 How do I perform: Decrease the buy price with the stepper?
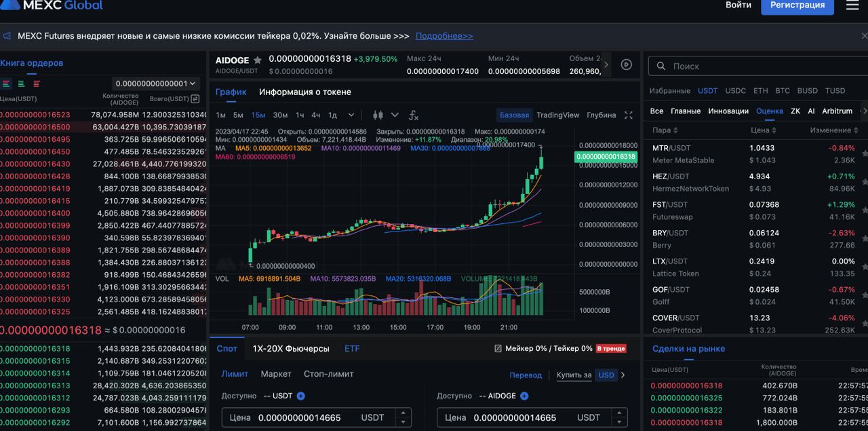[403, 422]
